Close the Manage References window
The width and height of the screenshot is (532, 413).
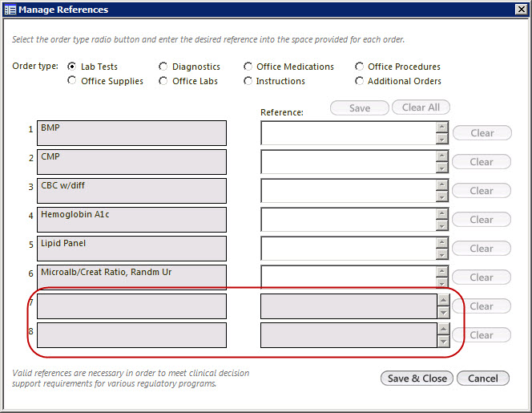point(521,10)
